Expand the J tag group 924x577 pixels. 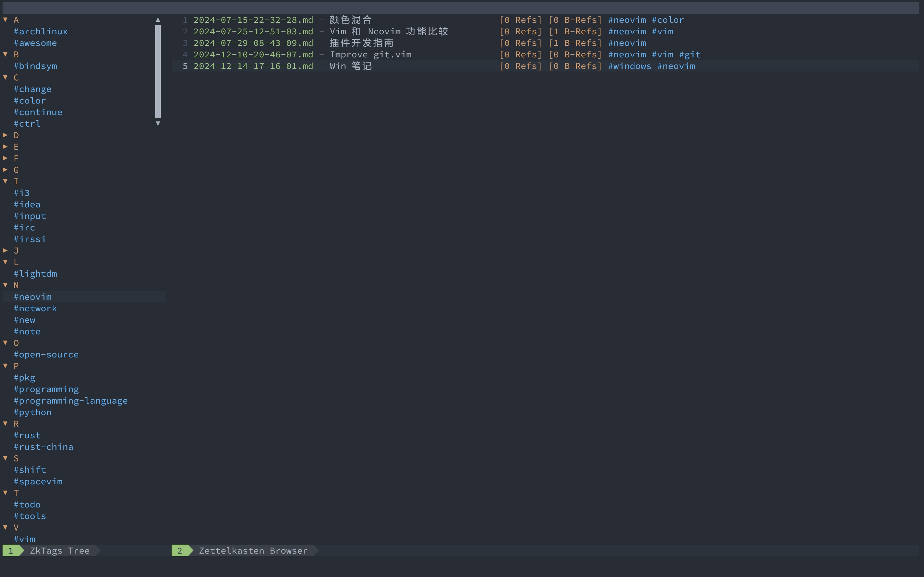coord(5,250)
